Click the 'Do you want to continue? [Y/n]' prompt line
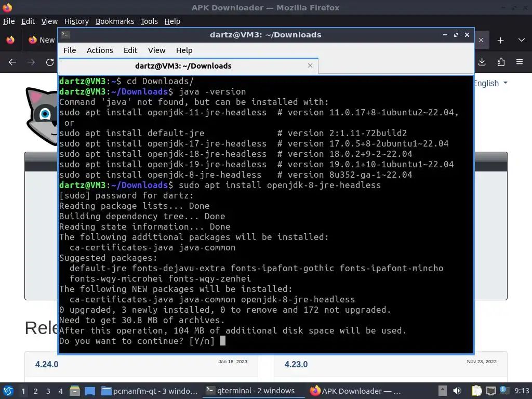This screenshot has height=399, width=532. pos(137,341)
